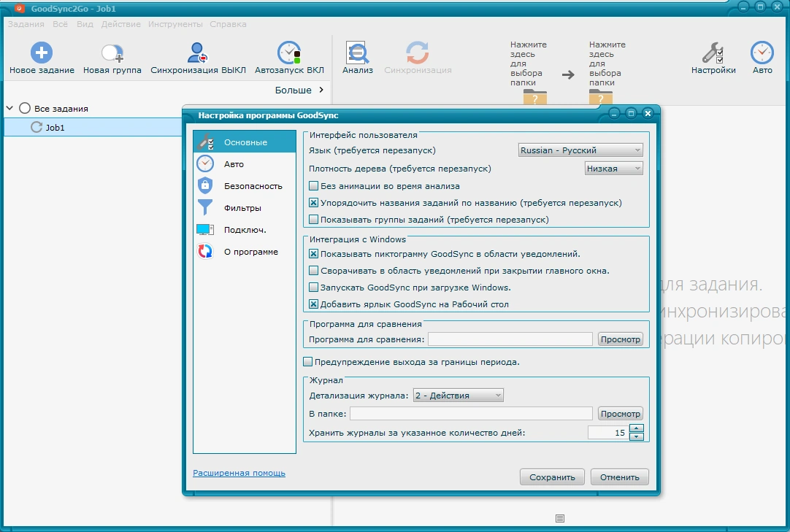Click the Новое задание plus icon

[x=42, y=53]
